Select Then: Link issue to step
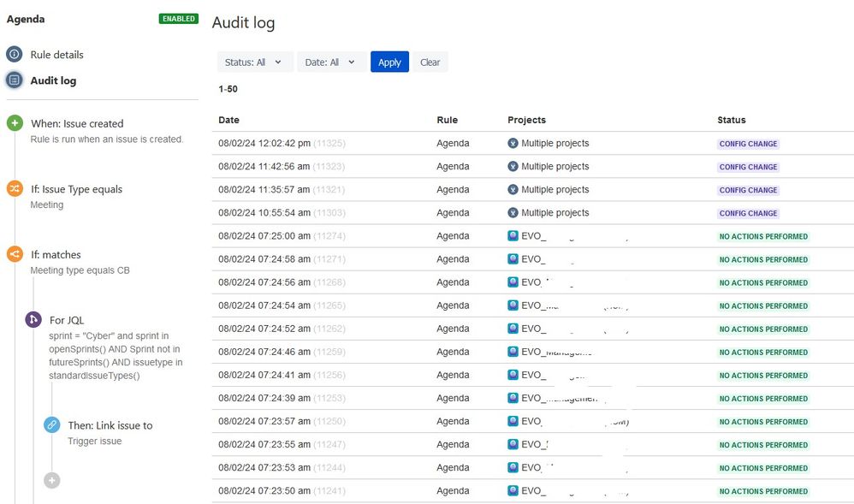 pos(110,425)
